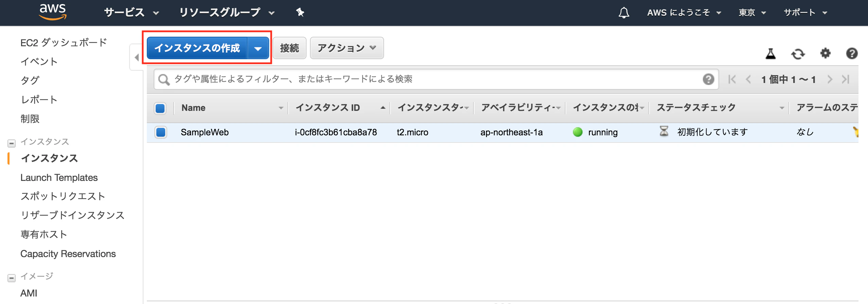Image resolution: width=868 pixels, height=304 pixels.
Task: Toggle the SampleWeb row checkbox
Action: point(160,132)
